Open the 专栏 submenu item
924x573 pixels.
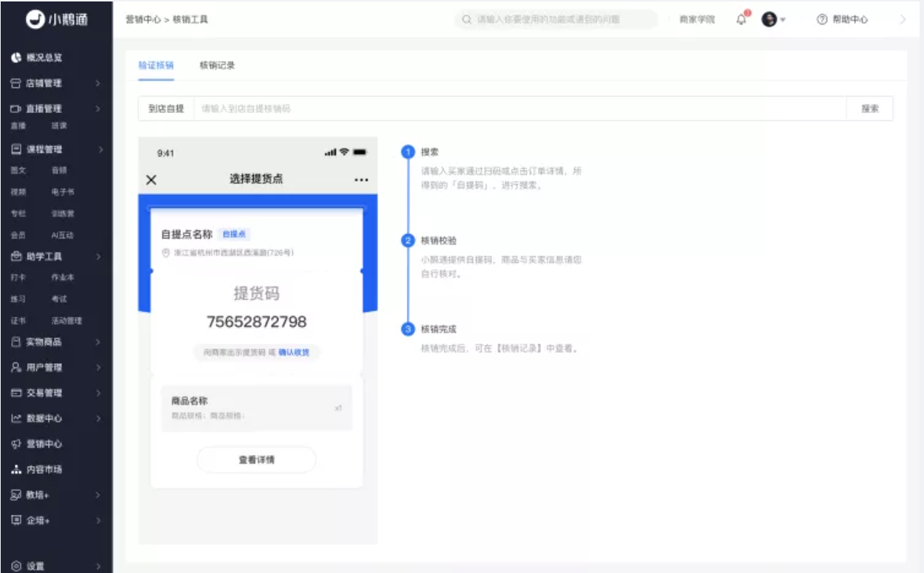pyautogui.click(x=18, y=214)
